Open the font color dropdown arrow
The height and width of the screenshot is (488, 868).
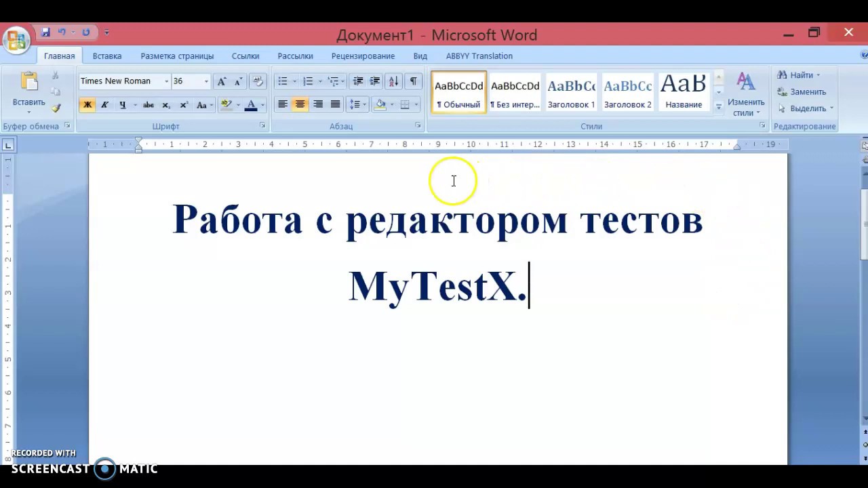262,105
